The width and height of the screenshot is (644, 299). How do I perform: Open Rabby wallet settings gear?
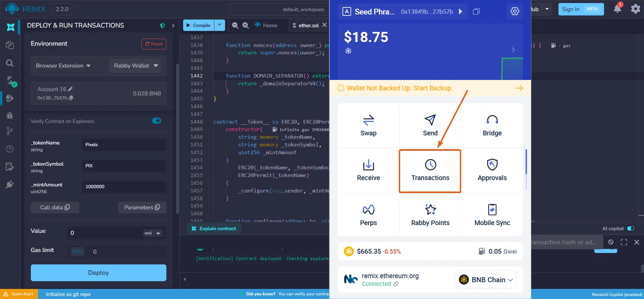click(x=515, y=11)
